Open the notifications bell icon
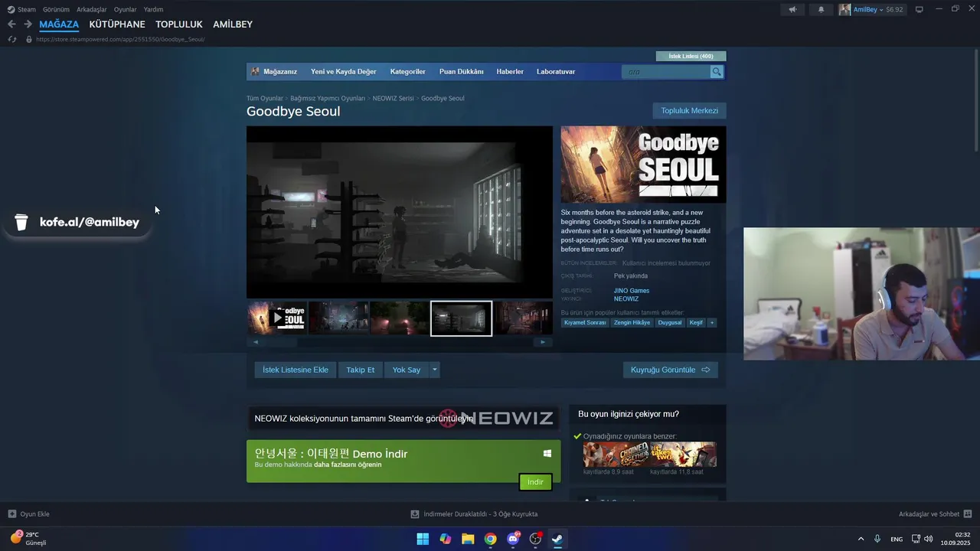980x551 pixels. [x=822, y=9]
